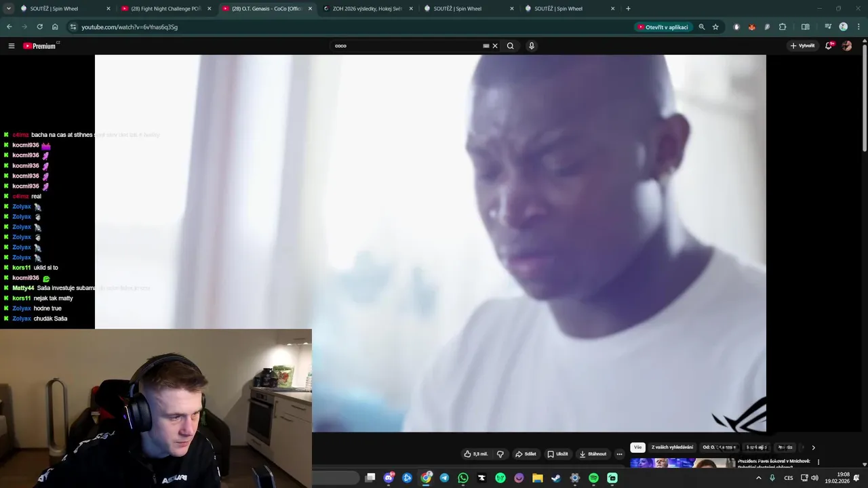
Task: Show hidden system tray icons
Action: 759,478
